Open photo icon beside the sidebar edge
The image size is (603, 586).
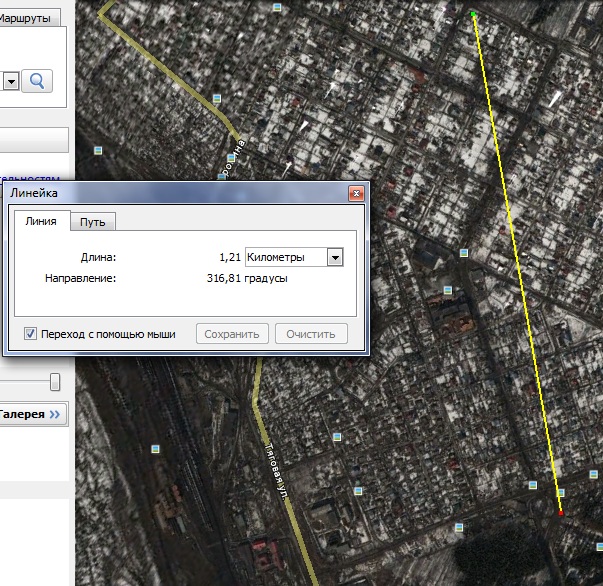point(98,150)
